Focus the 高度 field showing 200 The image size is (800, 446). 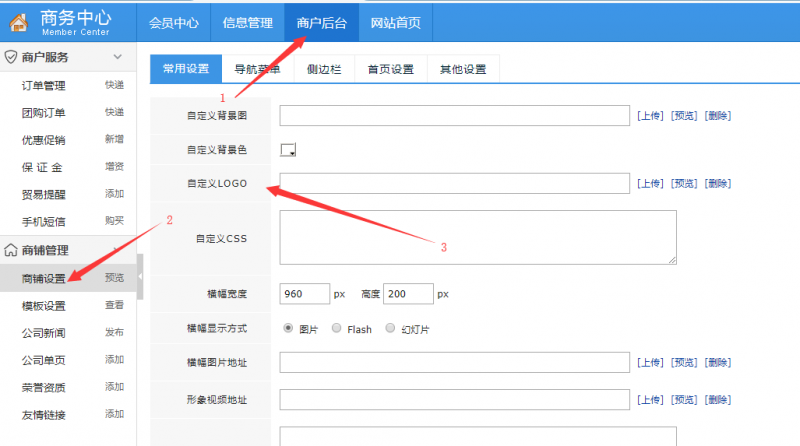tap(408, 294)
